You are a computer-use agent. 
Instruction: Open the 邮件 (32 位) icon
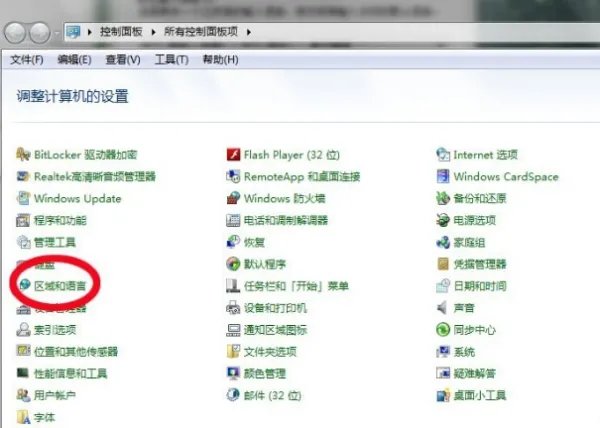pos(233,395)
